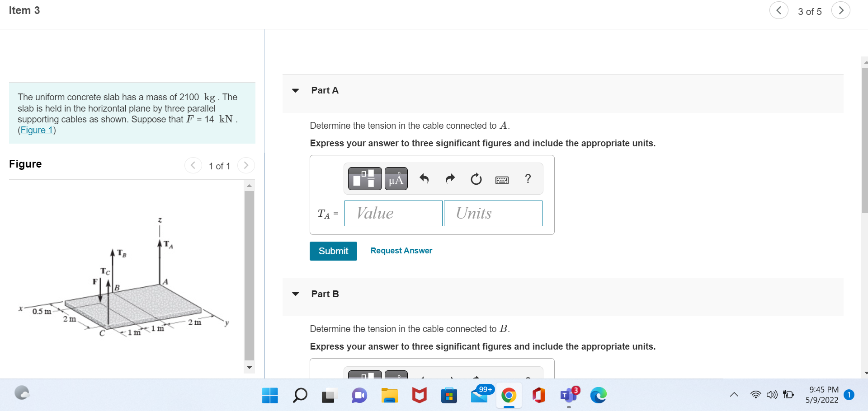Screen dimensions: 868x411
Task: Collapse the Part B section
Action: click(x=296, y=294)
